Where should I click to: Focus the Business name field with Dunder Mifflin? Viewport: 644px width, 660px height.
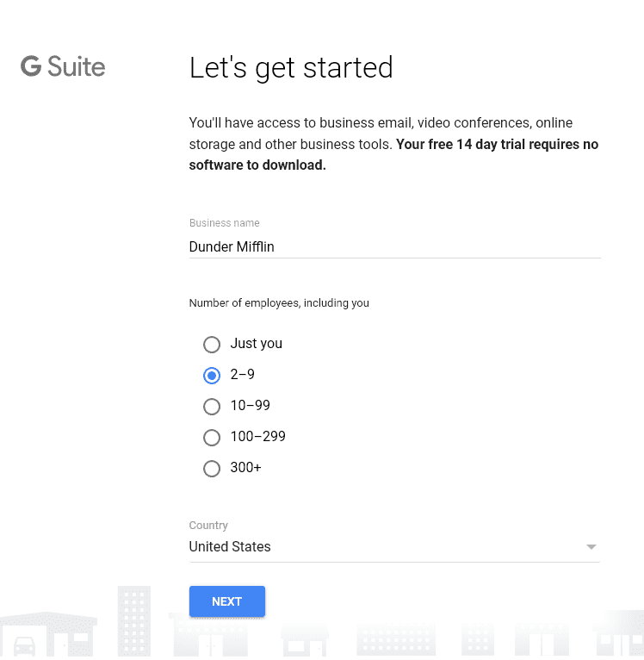394,246
